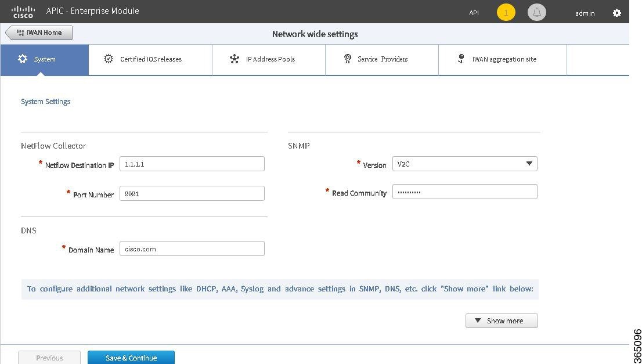Click the Save & Continue button
Viewport: 642px width, 364px height.
131,358
